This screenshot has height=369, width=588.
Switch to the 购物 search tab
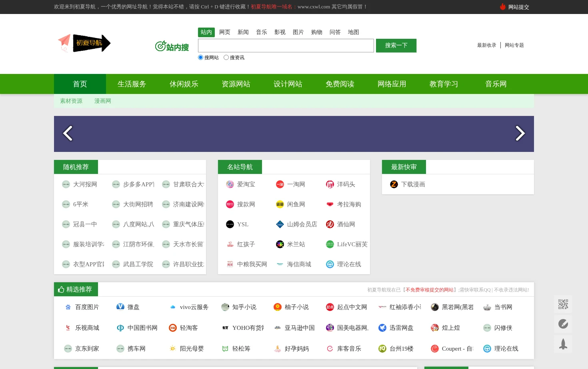click(317, 32)
